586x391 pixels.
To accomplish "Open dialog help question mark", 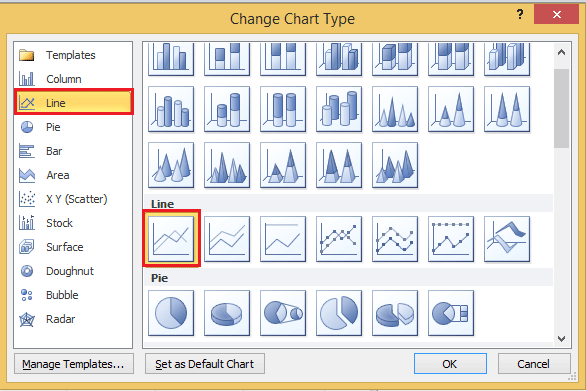I will coord(520,15).
